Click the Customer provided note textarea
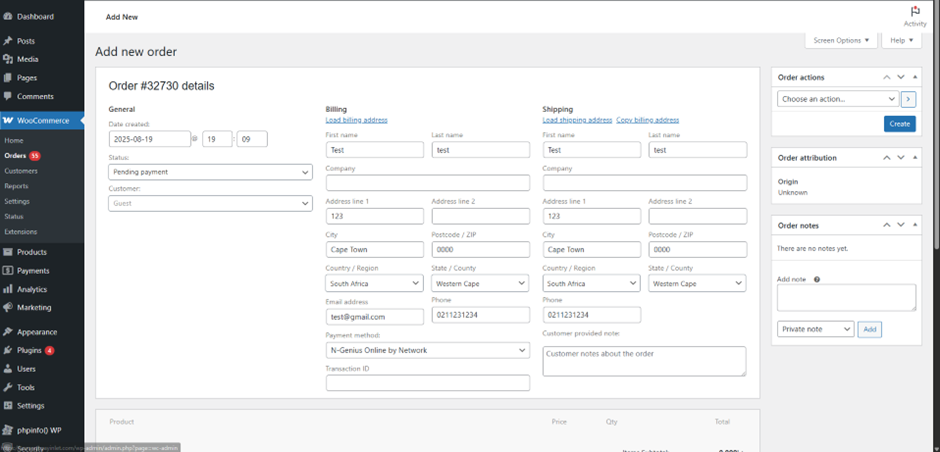940x452 pixels. (644, 361)
